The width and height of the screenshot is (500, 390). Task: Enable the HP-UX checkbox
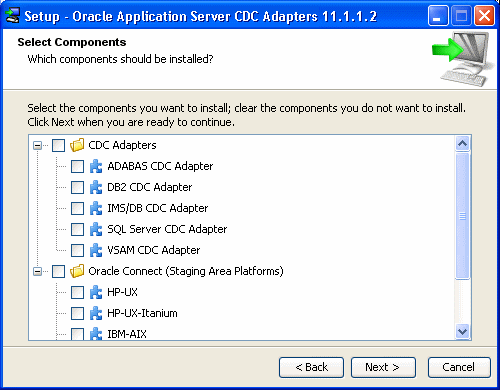tap(77, 292)
